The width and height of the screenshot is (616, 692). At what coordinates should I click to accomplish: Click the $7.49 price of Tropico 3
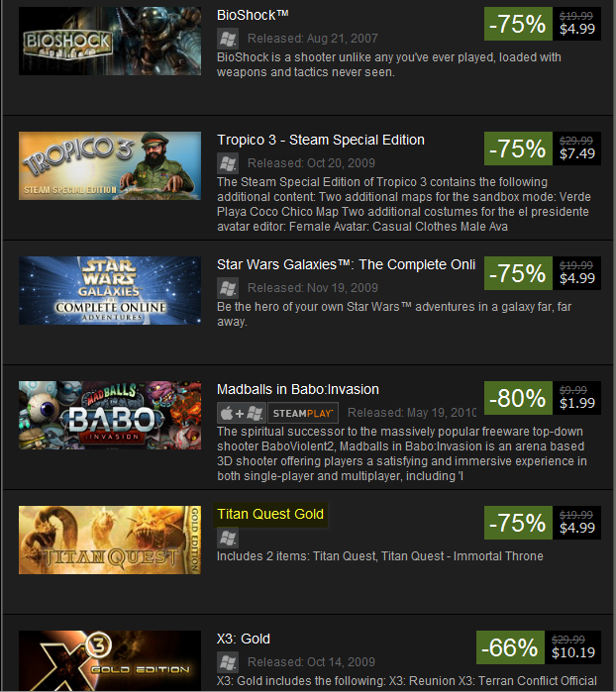577,153
